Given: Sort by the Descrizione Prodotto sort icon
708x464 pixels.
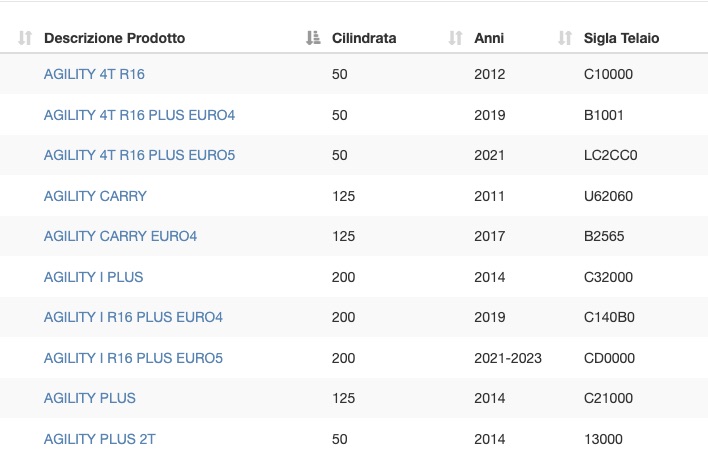Looking at the screenshot, I should [25, 38].
